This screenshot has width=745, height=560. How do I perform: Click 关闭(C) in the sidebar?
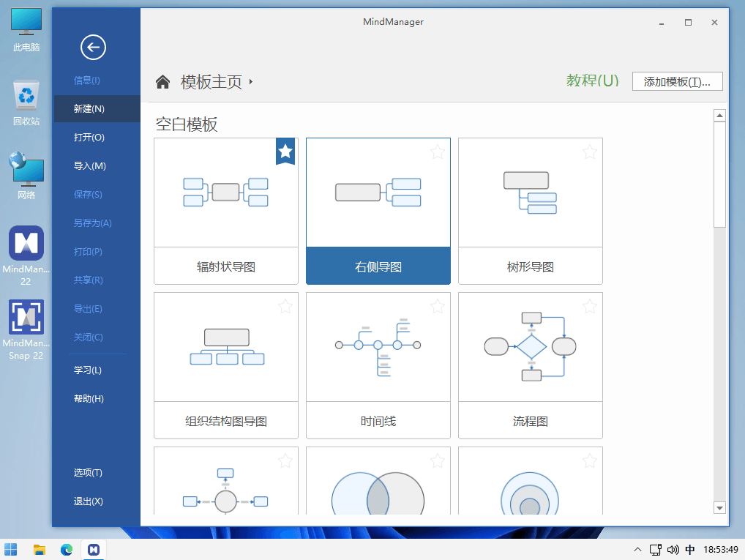pyautogui.click(x=89, y=337)
